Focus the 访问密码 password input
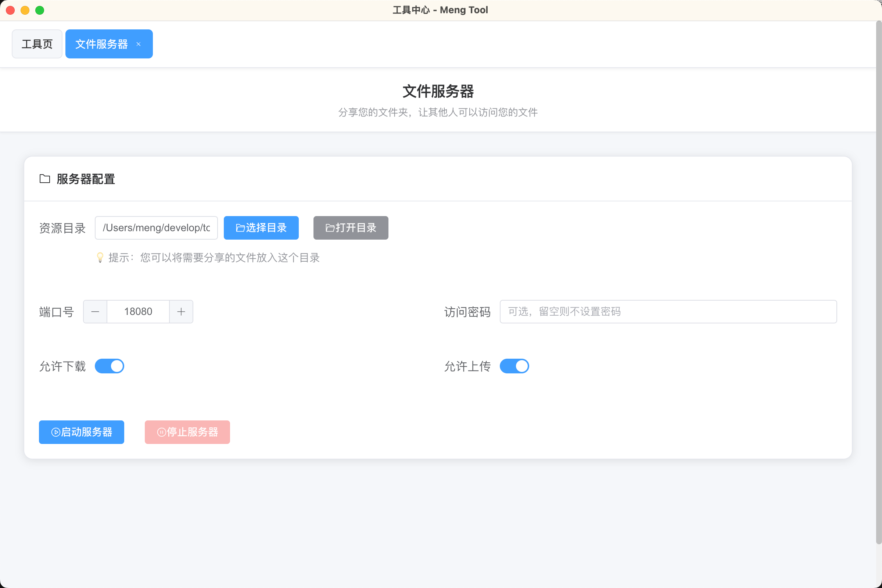The width and height of the screenshot is (882, 588). click(x=668, y=312)
